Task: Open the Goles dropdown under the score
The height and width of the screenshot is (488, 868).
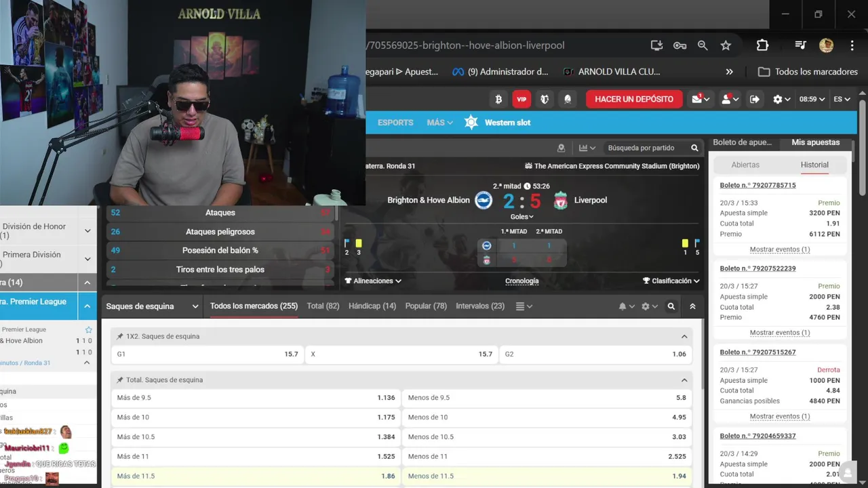Action: point(521,217)
